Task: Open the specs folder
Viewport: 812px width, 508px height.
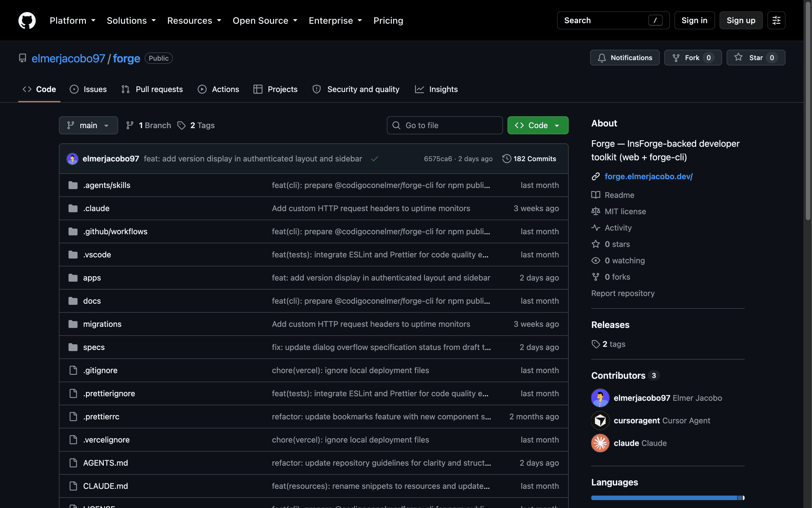Action: coord(94,347)
